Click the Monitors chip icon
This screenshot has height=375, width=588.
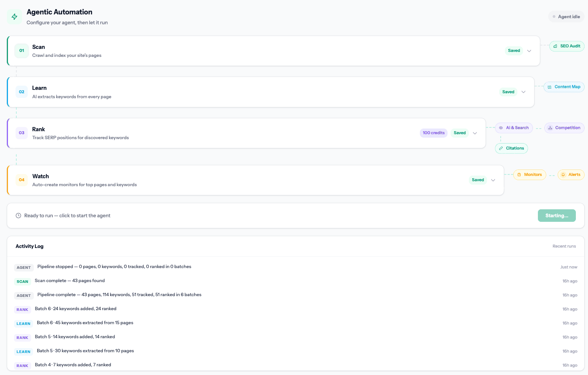(x=520, y=175)
